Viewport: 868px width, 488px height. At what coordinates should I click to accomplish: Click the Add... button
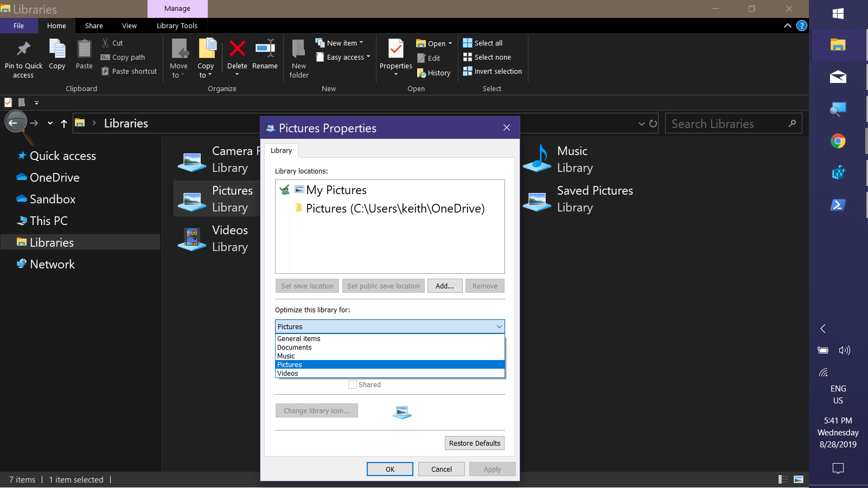tap(445, 286)
